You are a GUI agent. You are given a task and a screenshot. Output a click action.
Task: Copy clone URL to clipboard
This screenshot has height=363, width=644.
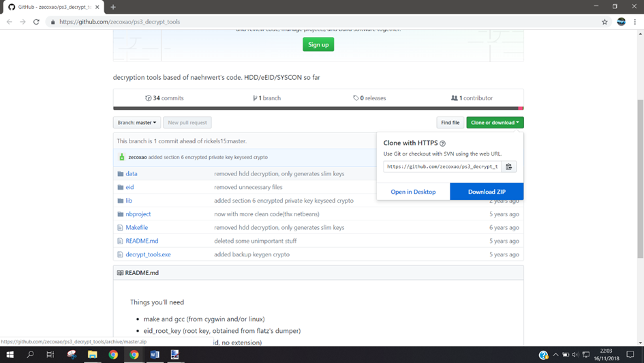(x=509, y=166)
